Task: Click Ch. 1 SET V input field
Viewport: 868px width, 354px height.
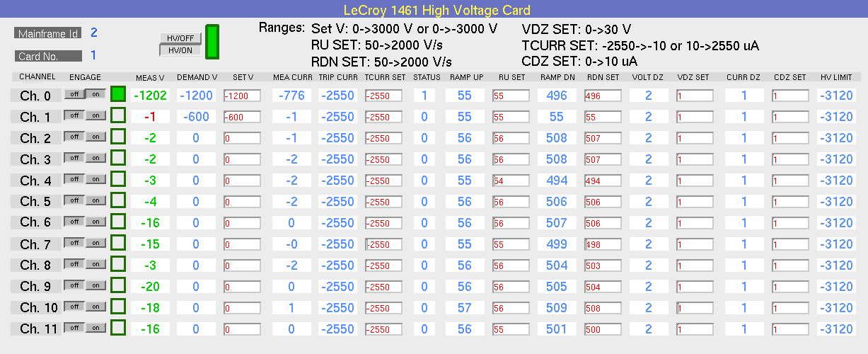Action: [x=242, y=117]
